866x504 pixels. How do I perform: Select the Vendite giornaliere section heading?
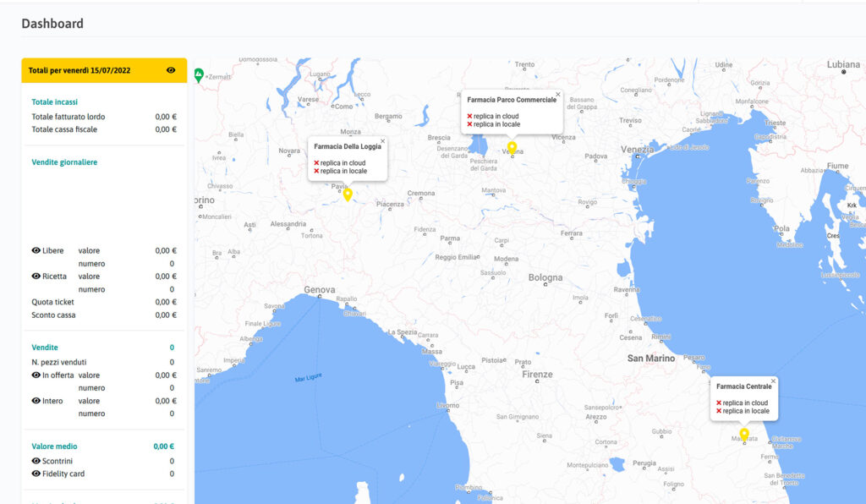coord(64,162)
